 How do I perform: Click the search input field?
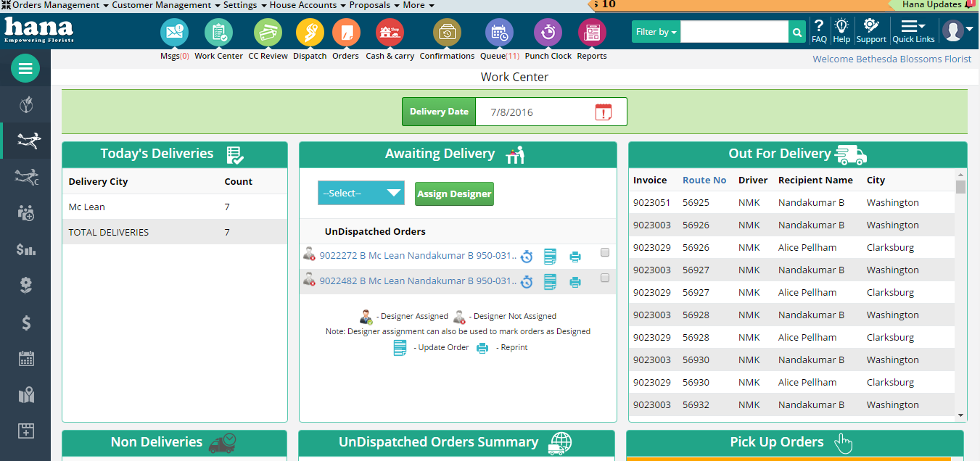733,32
